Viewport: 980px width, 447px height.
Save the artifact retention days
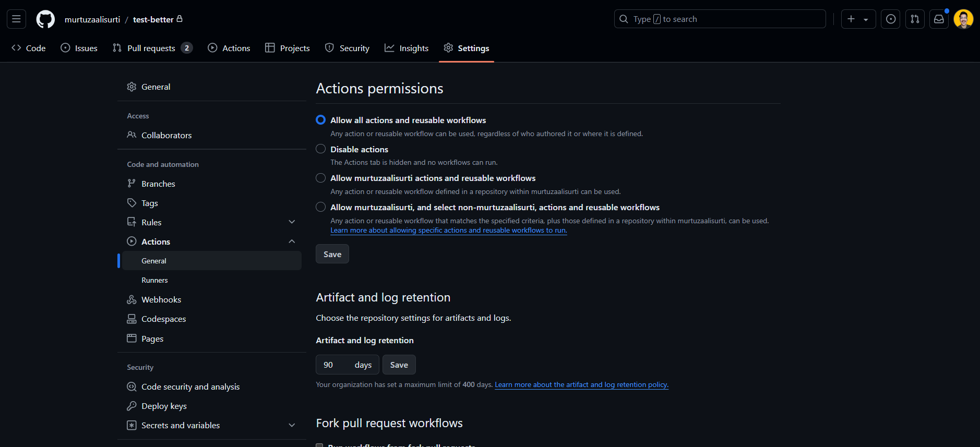click(x=399, y=365)
